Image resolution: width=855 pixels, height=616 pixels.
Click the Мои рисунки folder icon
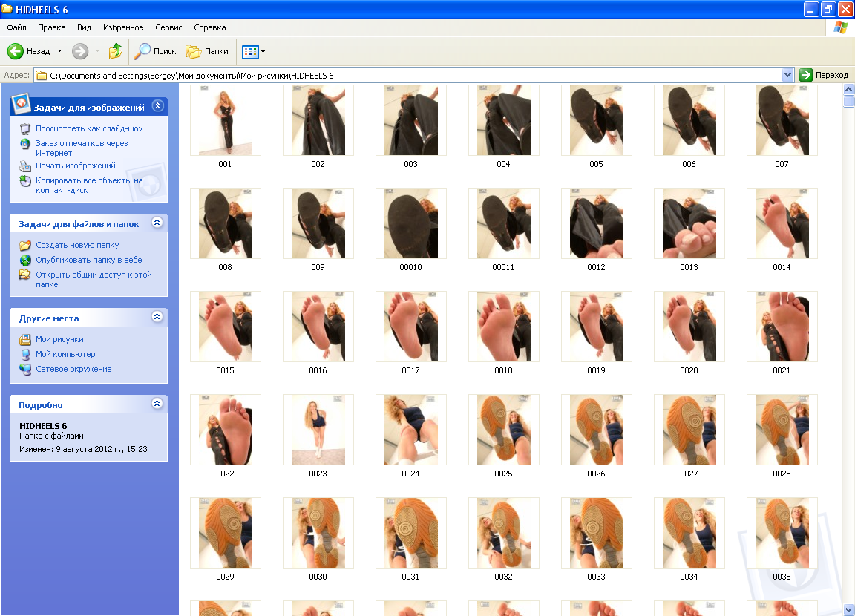(25, 340)
